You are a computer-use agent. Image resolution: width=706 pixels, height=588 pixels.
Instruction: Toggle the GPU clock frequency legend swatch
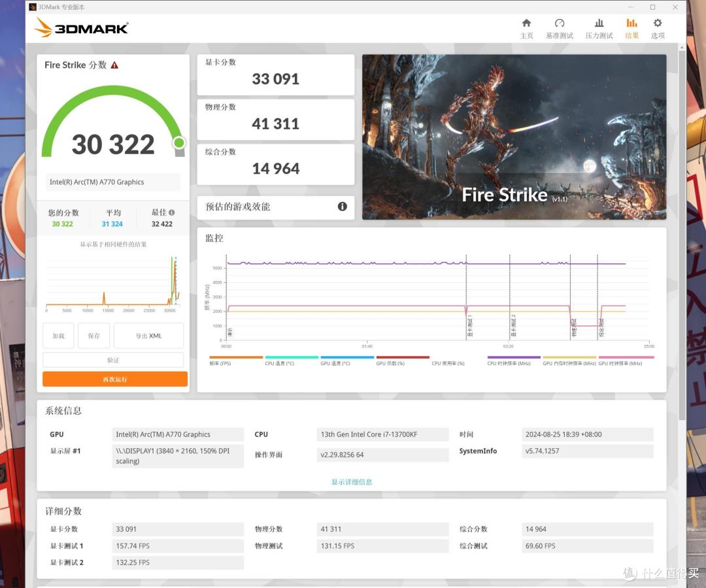point(626,357)
